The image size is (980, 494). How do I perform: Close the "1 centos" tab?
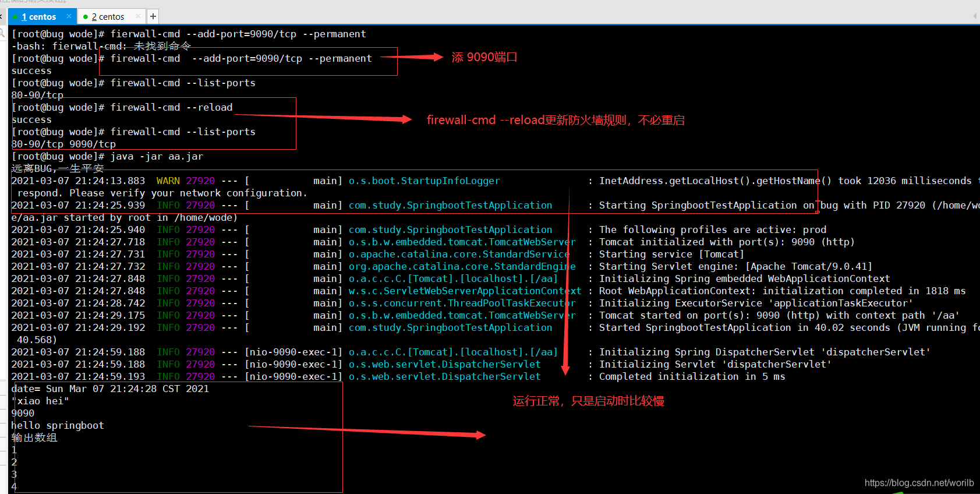click(69, 16)
